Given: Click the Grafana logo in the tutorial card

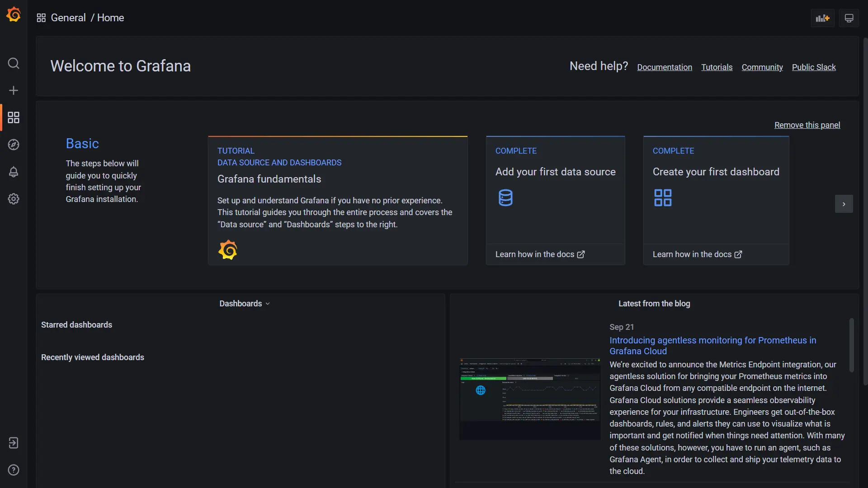Looking at the screenshot, I should pos(228,250).
